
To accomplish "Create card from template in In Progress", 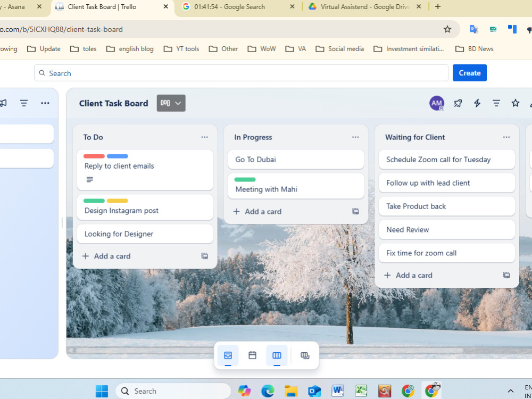I will (x=355, y=211).
